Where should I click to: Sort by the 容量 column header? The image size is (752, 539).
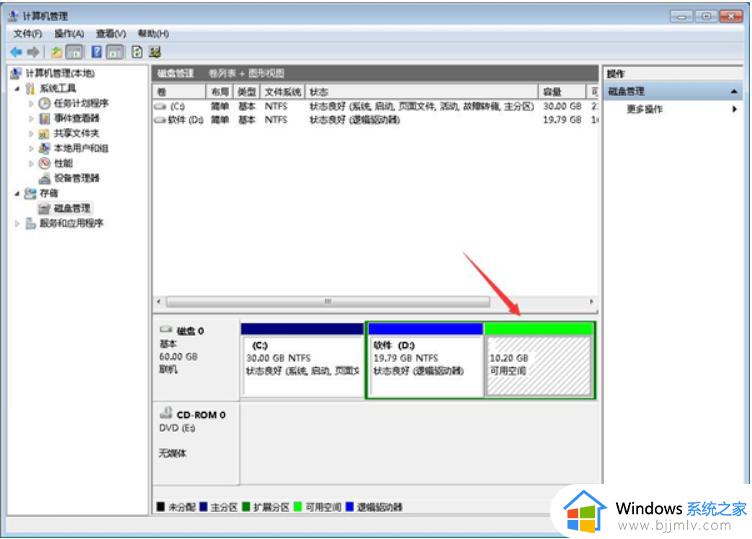[563, 92]
